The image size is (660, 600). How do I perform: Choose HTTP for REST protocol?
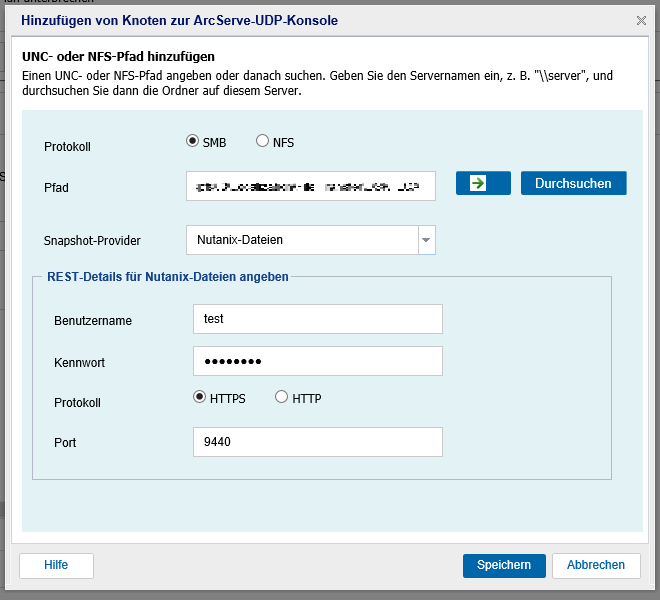[x=281, y=397]
